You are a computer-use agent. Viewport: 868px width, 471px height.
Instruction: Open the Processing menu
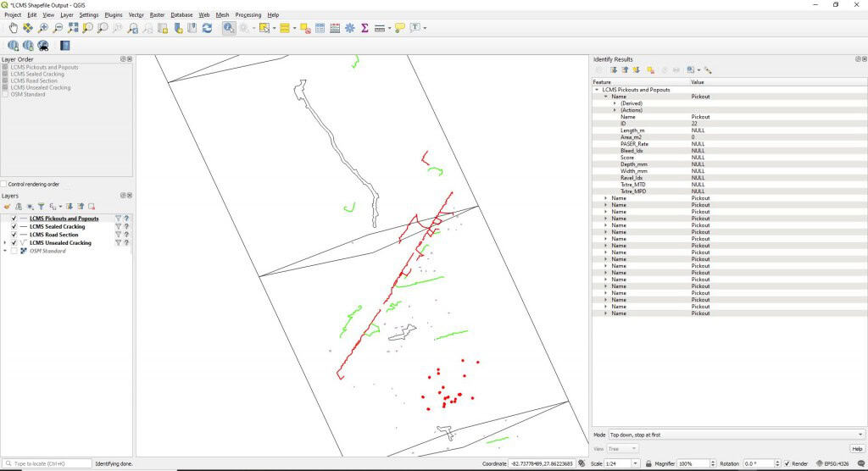point(248,15)
